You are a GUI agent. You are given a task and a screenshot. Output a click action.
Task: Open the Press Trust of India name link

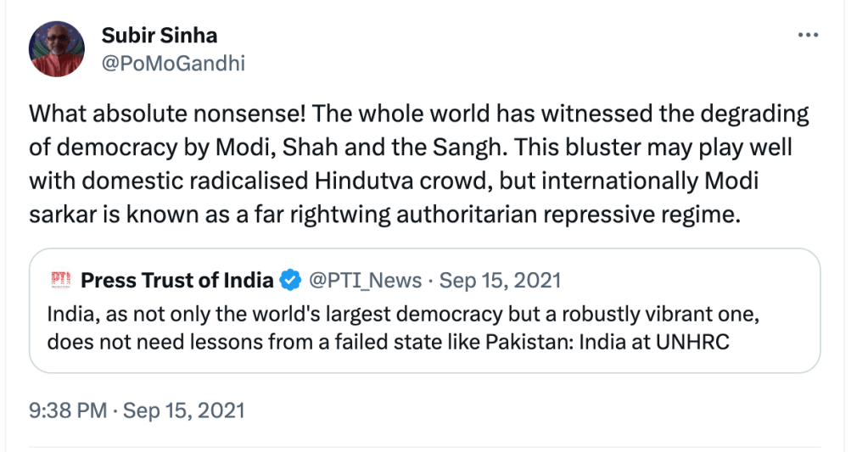[177, 279]
